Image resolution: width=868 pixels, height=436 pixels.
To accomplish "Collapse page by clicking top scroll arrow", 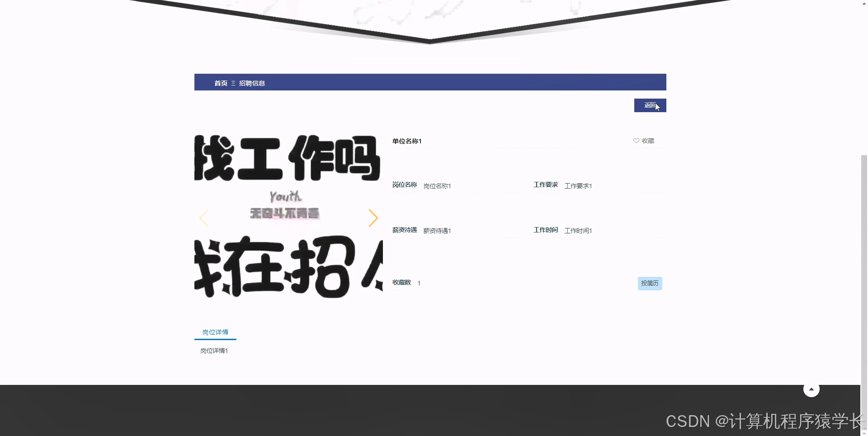I will (811, 389).
